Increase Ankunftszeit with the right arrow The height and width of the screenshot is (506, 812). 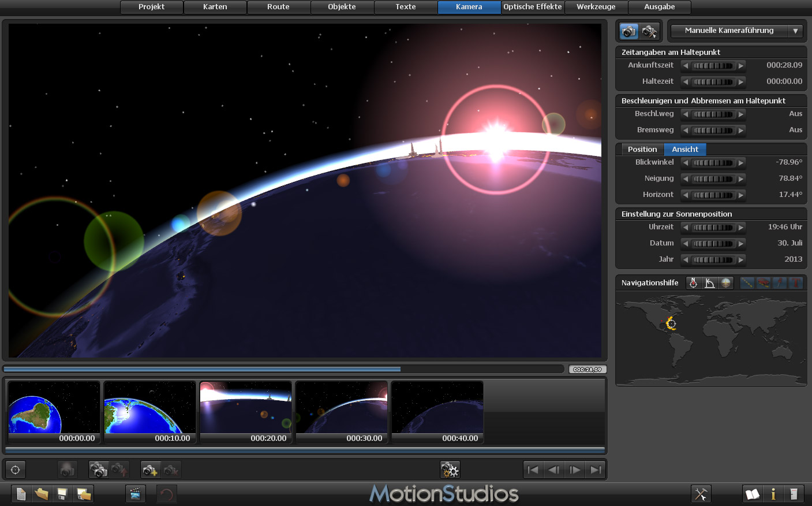click(741, 66)
